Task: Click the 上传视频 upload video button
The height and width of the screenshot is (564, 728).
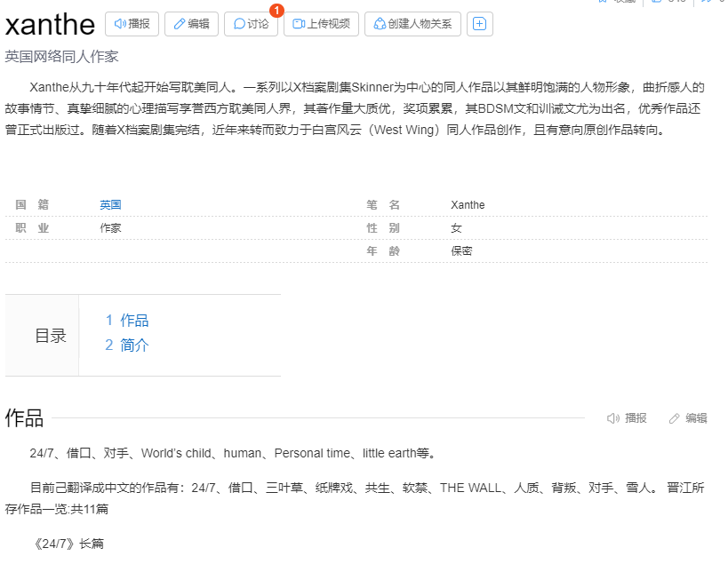Action: tap(321, 24)
